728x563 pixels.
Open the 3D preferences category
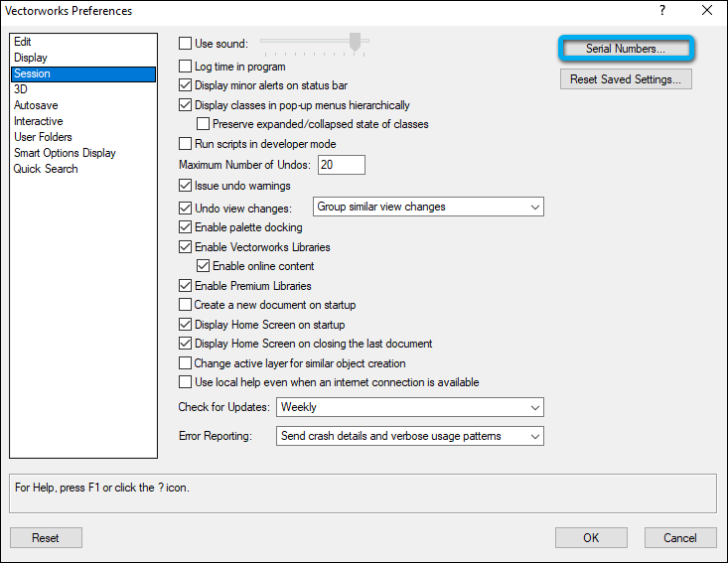click(83, 89)
